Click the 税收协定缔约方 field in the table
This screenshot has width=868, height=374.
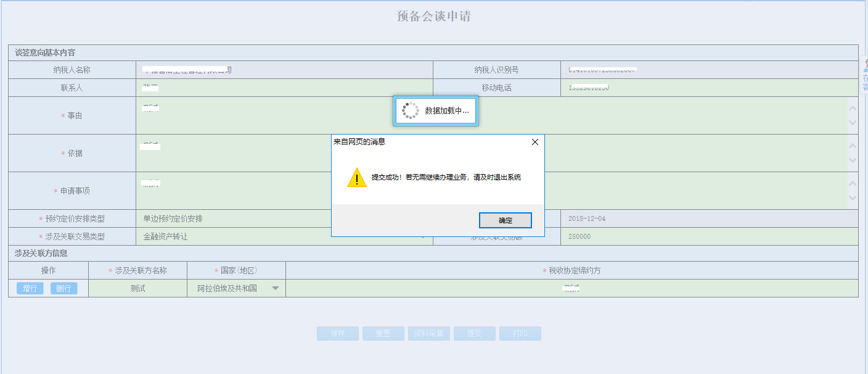pyautogui.click(x=570, y=288)
